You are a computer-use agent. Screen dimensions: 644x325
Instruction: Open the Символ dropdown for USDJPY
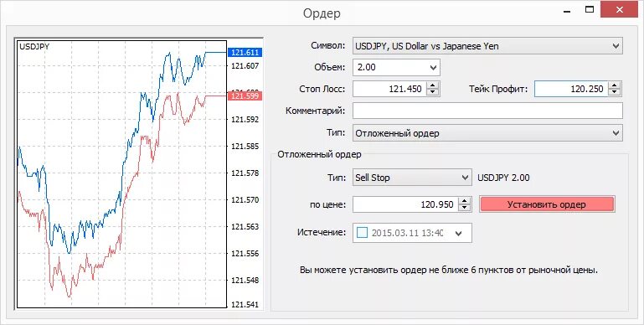[487, 46]
